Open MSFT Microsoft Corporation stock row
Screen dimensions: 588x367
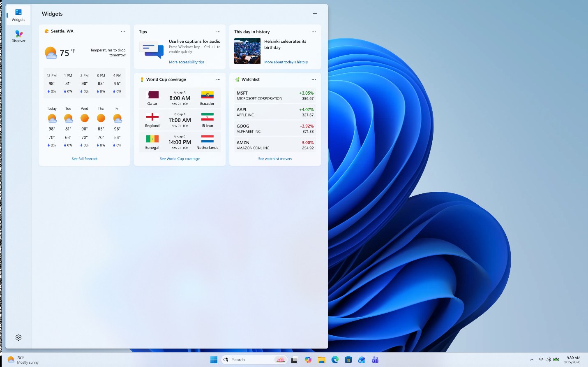tap(275, 95)
